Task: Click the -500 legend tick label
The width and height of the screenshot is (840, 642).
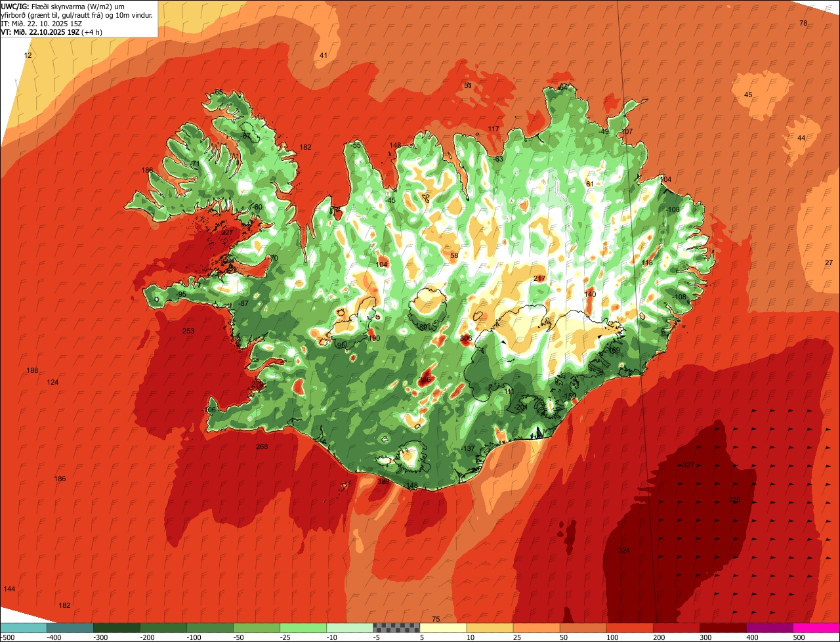Action: tap(8, 637)
